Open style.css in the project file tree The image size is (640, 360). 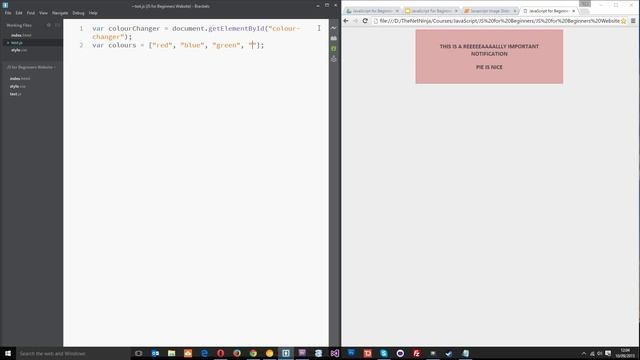pos(18,86)
